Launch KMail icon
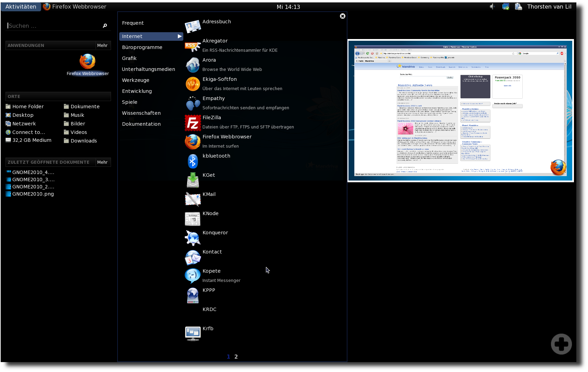Image resolution: width=588 pixels, height=372 pixels. pos(193,199)
